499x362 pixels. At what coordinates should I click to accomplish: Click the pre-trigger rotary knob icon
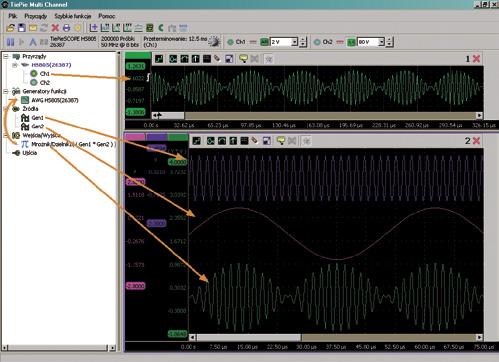pyautogui.click(x=214, y=42)
